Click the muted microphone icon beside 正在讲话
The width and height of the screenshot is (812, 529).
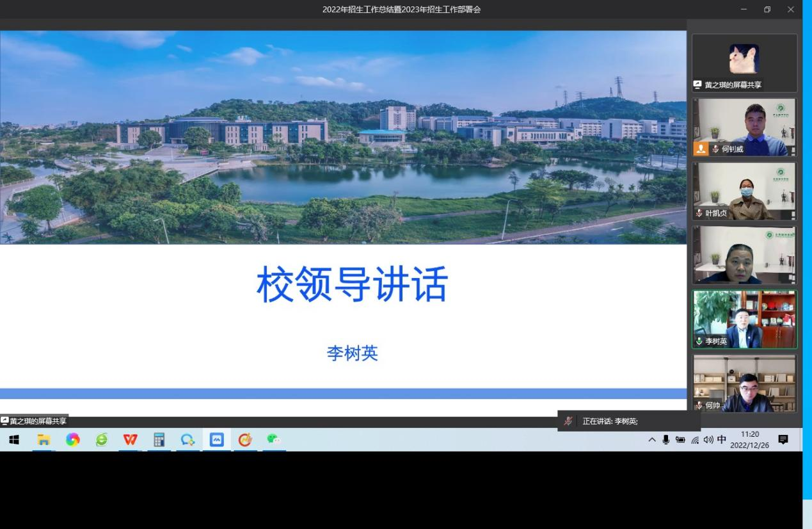click(568, 421)
